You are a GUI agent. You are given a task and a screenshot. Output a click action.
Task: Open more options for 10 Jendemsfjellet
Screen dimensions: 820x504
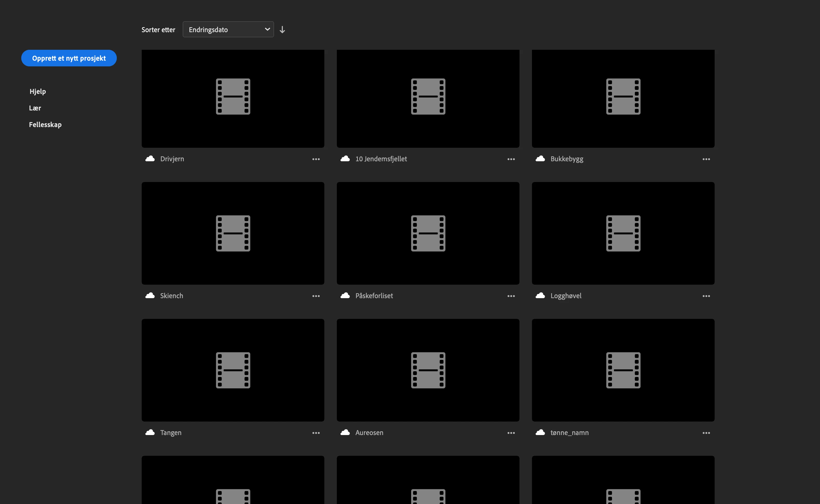511,159
